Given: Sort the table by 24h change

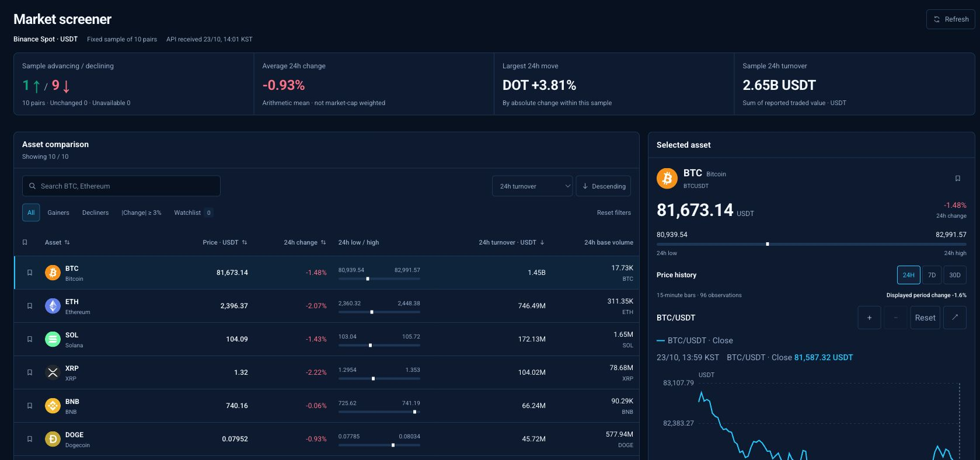Looking at the screenshot, I should 305,242.
